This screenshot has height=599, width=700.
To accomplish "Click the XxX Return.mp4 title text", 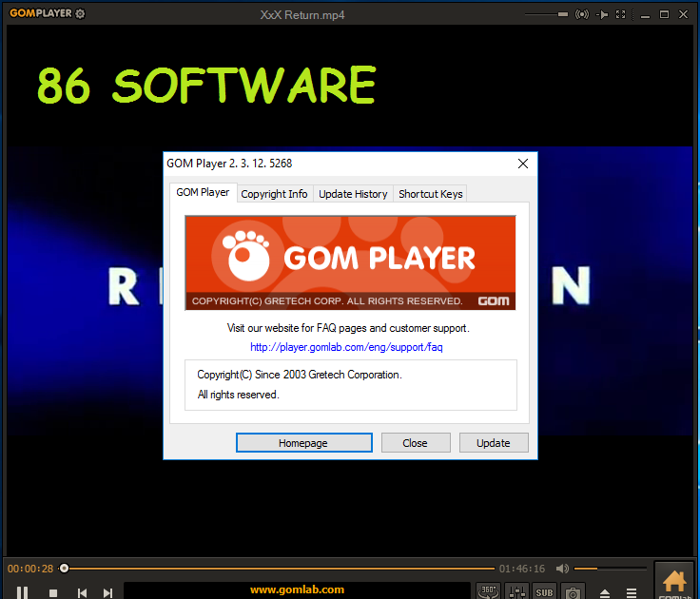I will (x=302, y=15).
